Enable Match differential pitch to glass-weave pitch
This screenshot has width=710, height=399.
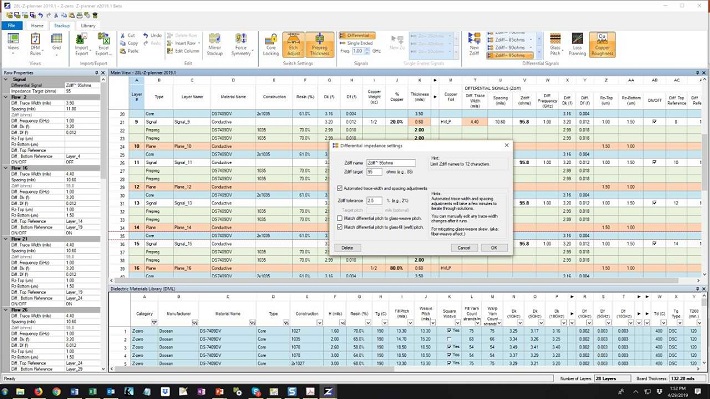click(x=340, y=218)
